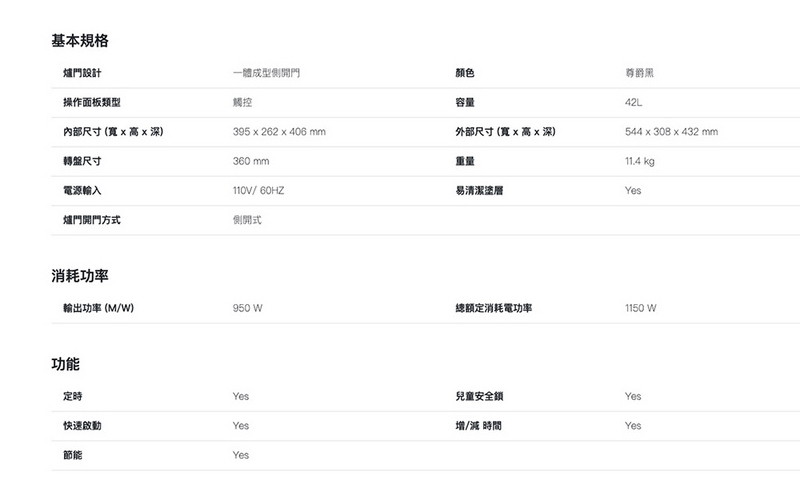Viewport: 800px width, 497px height.
Task: Click the 功能 section heading
Action: 66,363
